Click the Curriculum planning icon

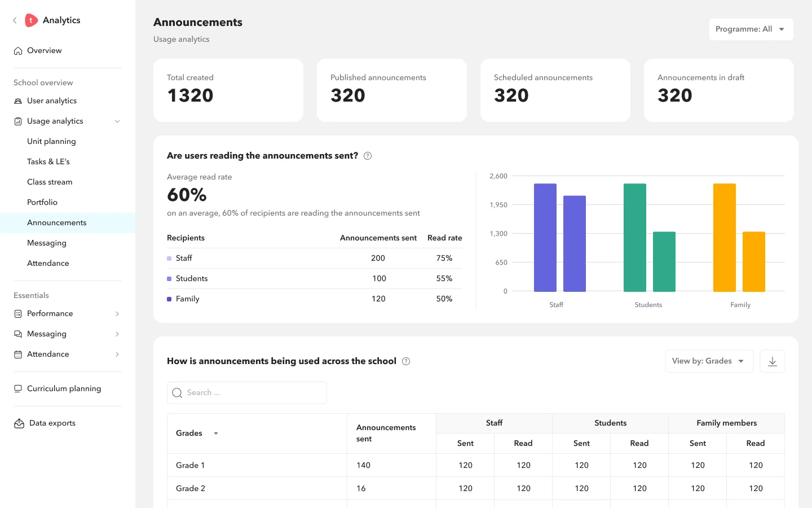tap(18, 389)
